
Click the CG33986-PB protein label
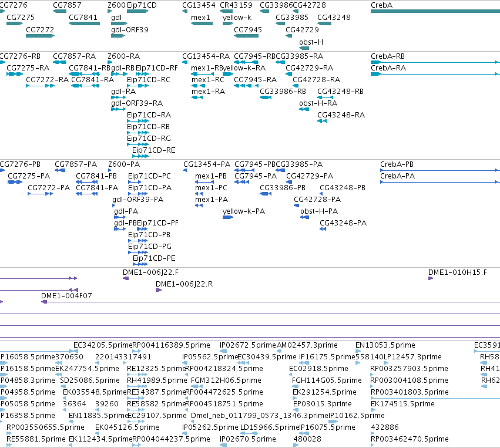click(283, 188)
